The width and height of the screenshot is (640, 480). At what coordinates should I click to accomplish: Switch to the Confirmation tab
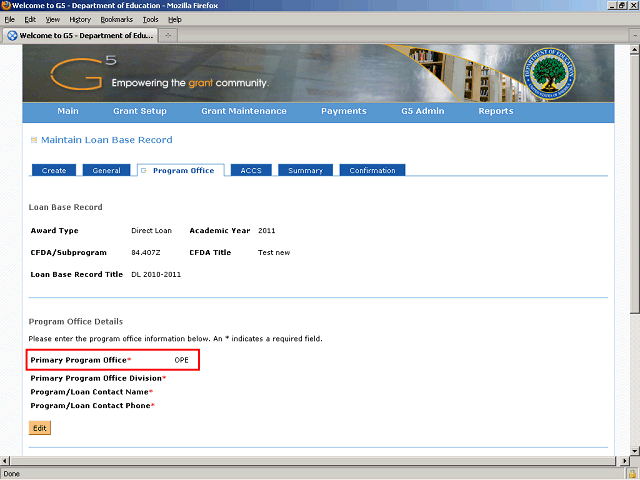[372, 170]
